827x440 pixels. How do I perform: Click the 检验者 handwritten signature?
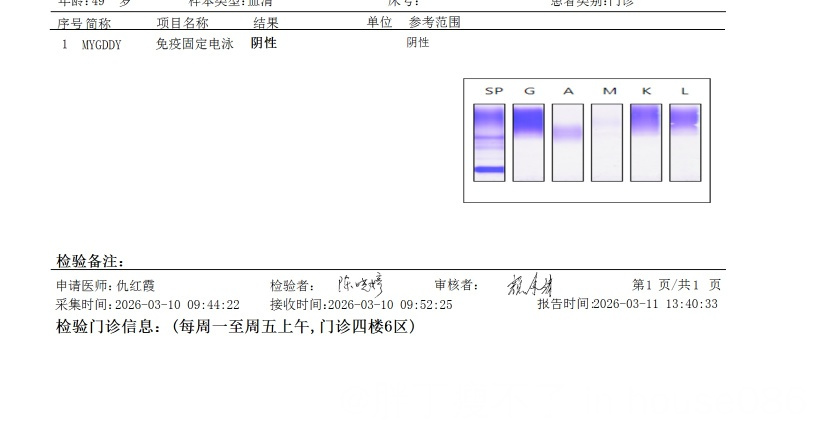pyautogui.click(x=359, y=284)
